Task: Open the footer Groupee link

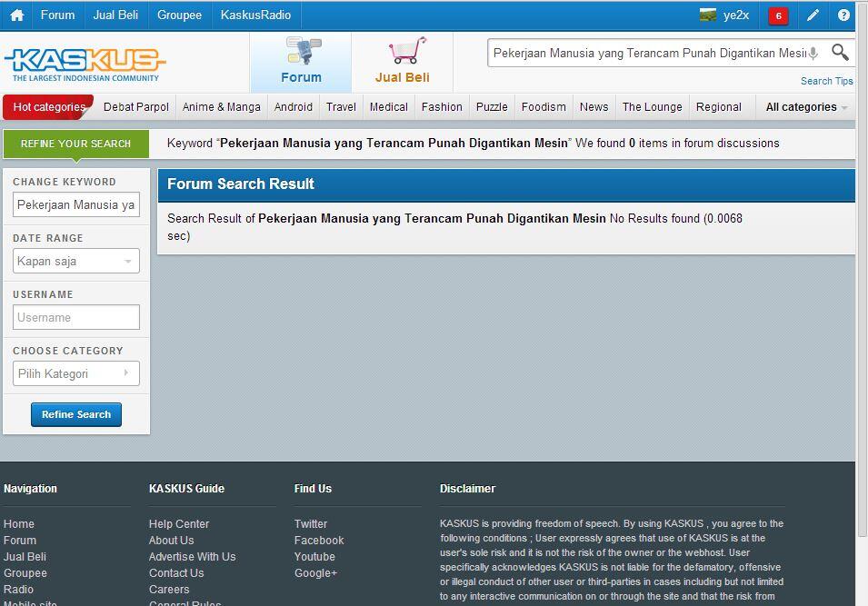Action: pyautogui.click(x=25, y=573)
